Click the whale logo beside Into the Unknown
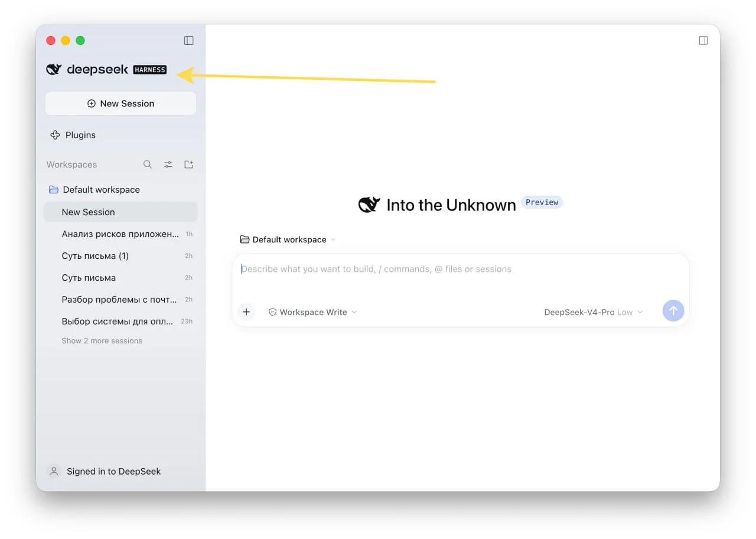Image resolution: width=756 pixels, height=539 pixels. coord(369,205)
